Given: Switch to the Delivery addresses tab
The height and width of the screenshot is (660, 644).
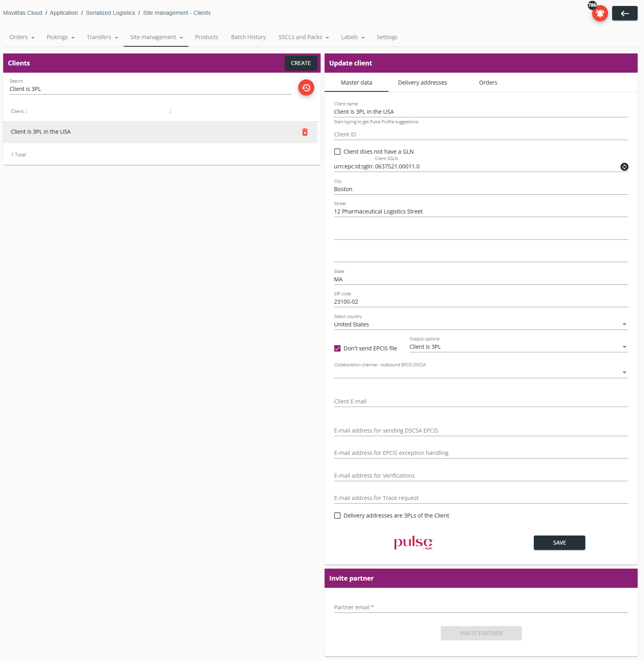Looking at the screenshot, I should click(x=422, y=83).
